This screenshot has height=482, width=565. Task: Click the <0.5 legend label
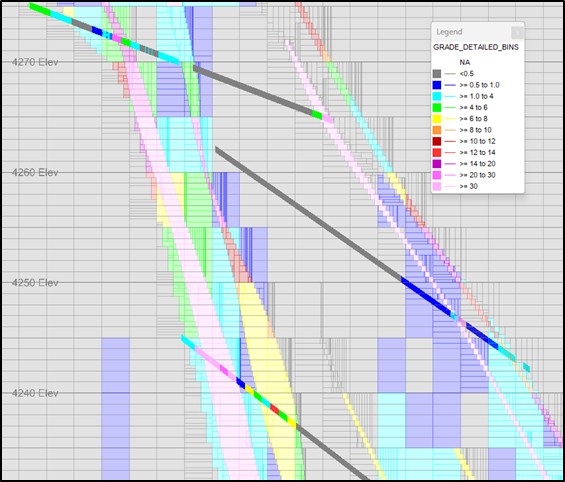(x=466, y=74)
